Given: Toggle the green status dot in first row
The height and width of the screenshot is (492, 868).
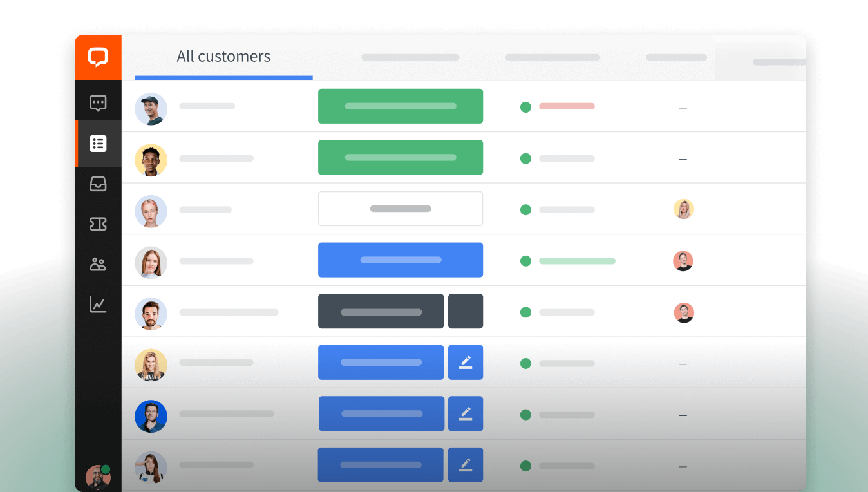Looking at the screenshot, I should [525, 108].
